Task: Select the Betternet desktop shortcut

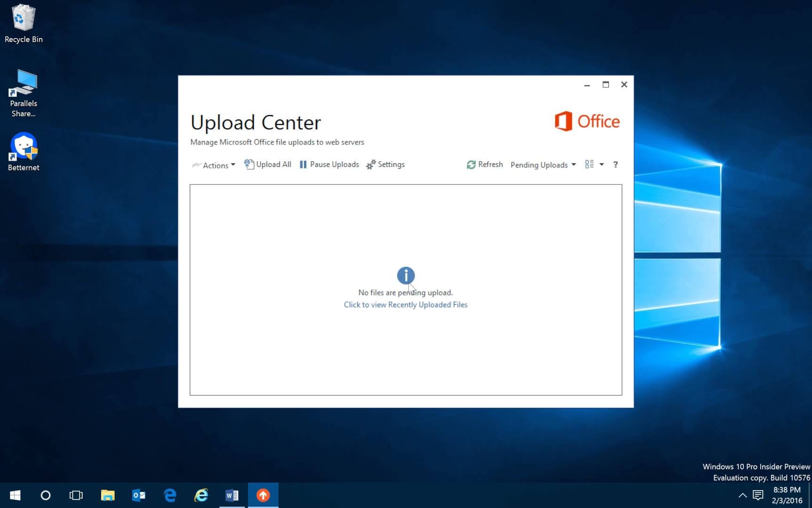Action: 23,151
